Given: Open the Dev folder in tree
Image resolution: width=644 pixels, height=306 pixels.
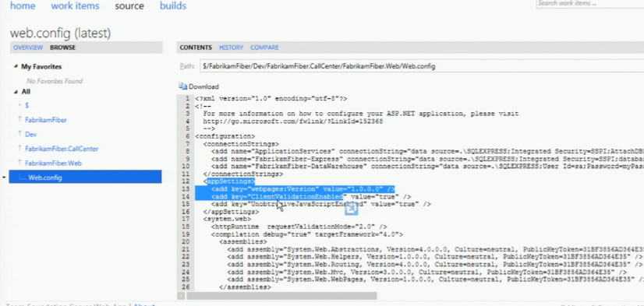Looking at the screenshot, I should click(x=31, y=134).
